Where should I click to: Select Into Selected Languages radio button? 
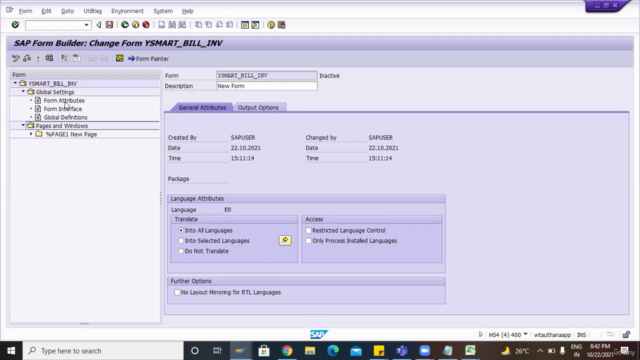pos(181,241)
